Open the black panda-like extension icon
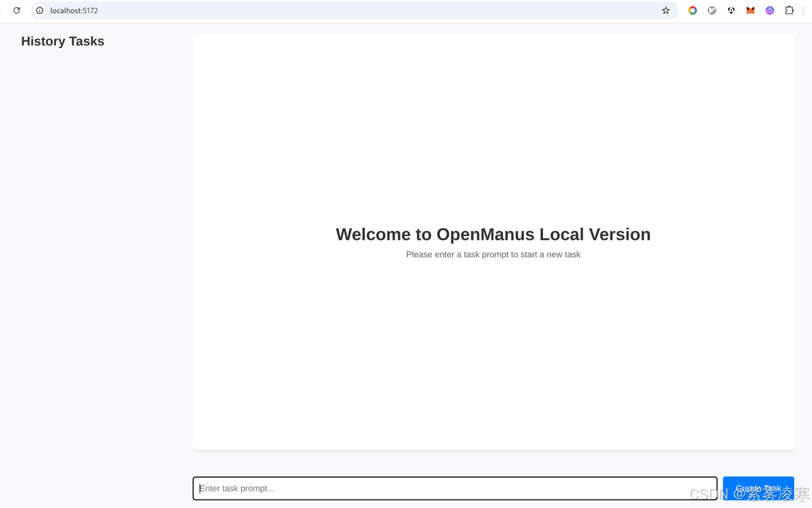 coord(731,10)
